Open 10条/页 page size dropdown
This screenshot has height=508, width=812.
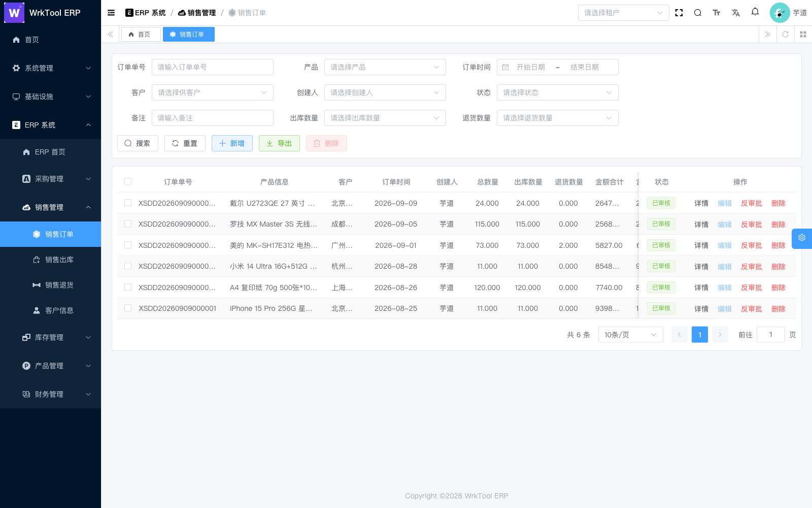point(631,335)
